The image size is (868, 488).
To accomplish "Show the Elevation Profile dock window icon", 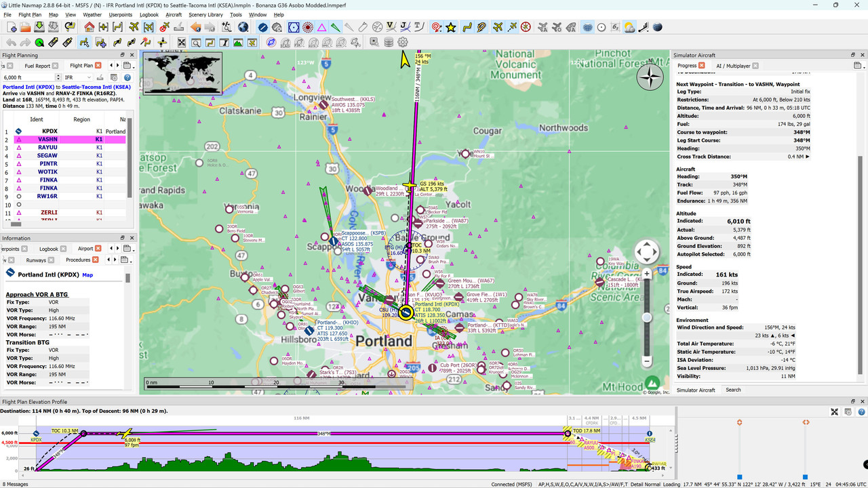I will click(x=238, y=42).
